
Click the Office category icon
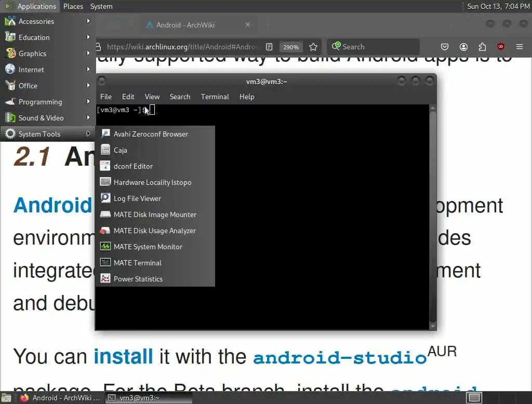(x=10, y=86)
